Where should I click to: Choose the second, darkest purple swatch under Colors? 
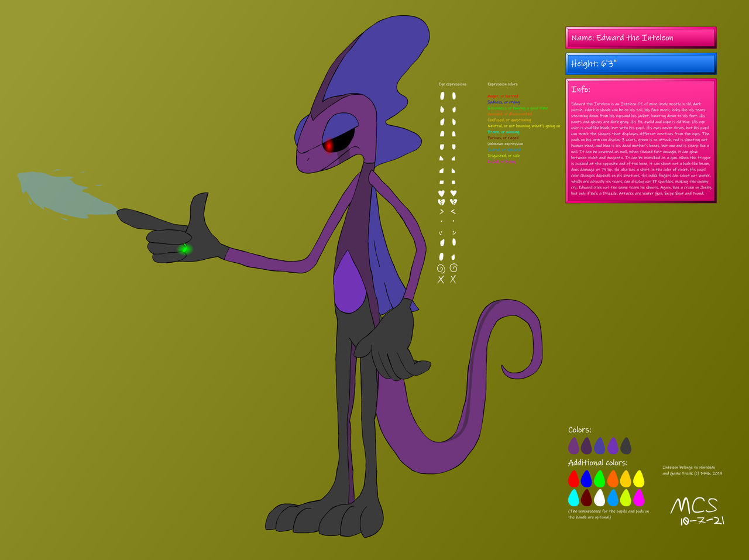[x=586, y=446]
